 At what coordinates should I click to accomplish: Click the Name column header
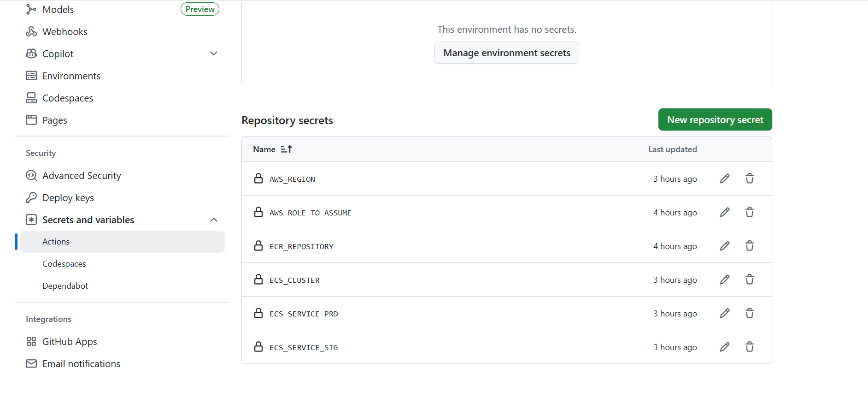coord(264,149)
